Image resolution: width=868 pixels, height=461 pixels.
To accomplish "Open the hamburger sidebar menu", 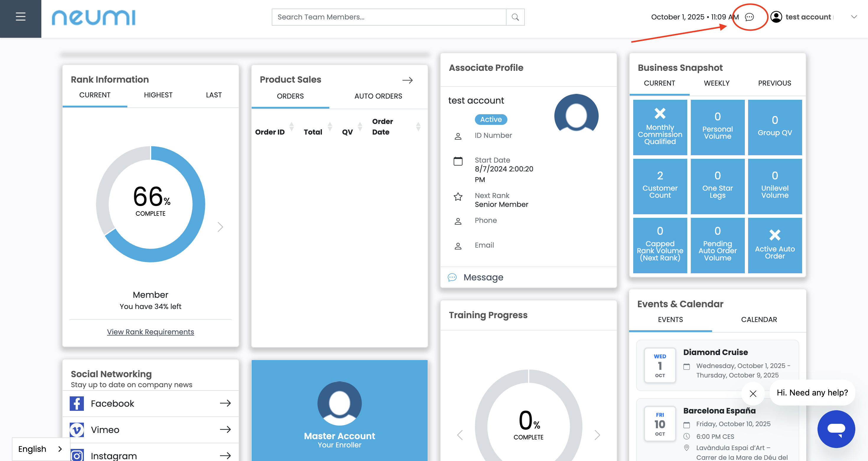I will 21,17.
